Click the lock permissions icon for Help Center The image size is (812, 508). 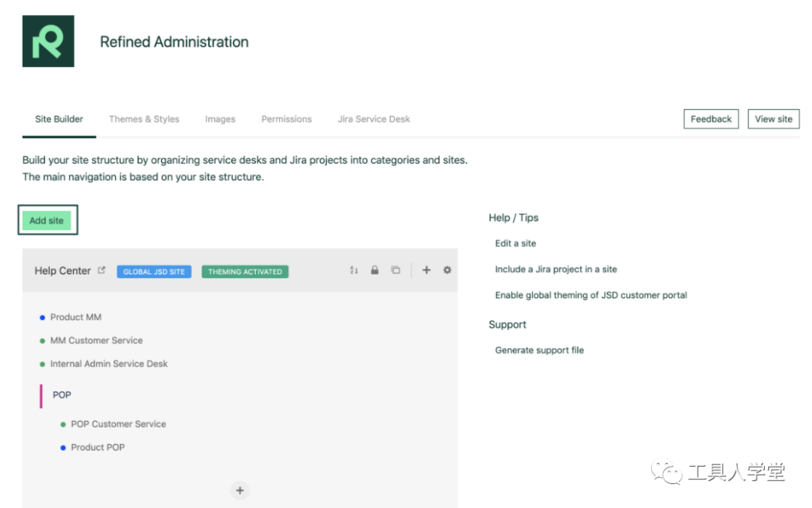[x=374, y=271]
